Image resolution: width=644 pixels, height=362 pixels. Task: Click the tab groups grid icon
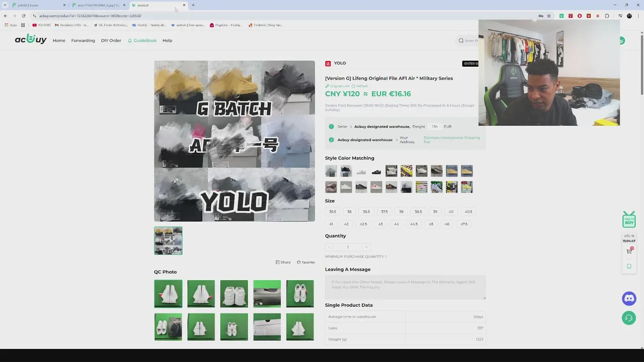(23, 25)
